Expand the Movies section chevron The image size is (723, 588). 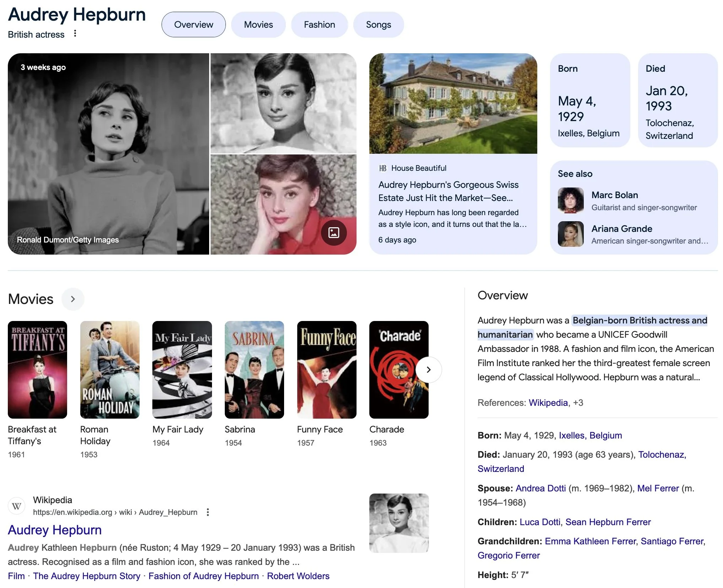[x=73, y=299]
